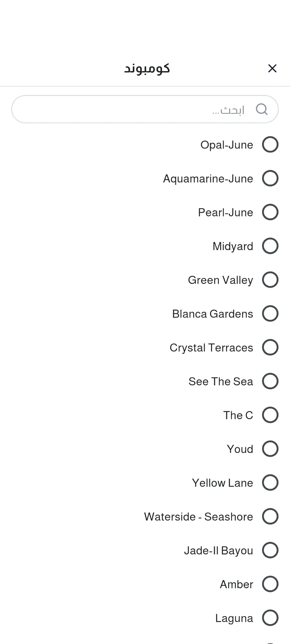Pick Waterside - Seashore radio button
290x644 pixels.
coord(270,517)
